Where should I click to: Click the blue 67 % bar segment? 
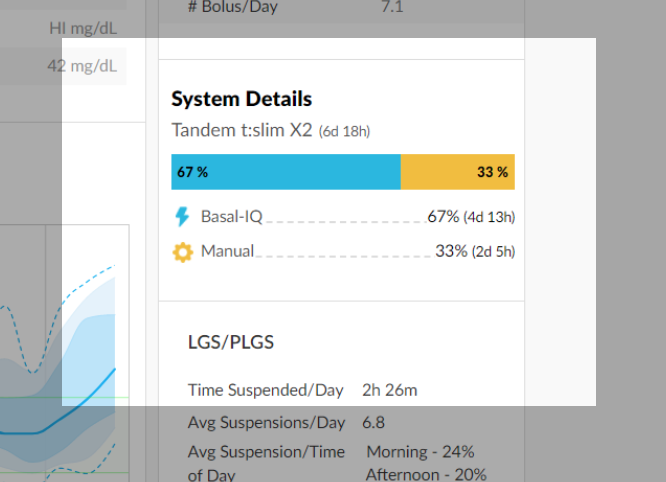286,172
